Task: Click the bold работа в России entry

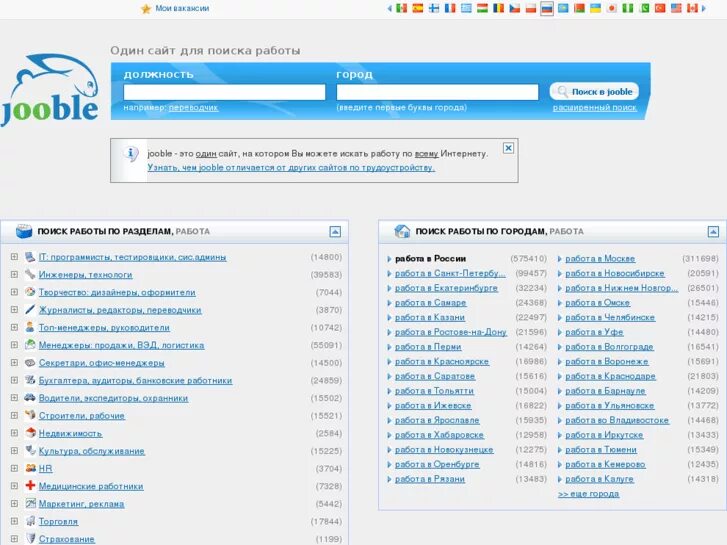Action: tap(430, 258)
